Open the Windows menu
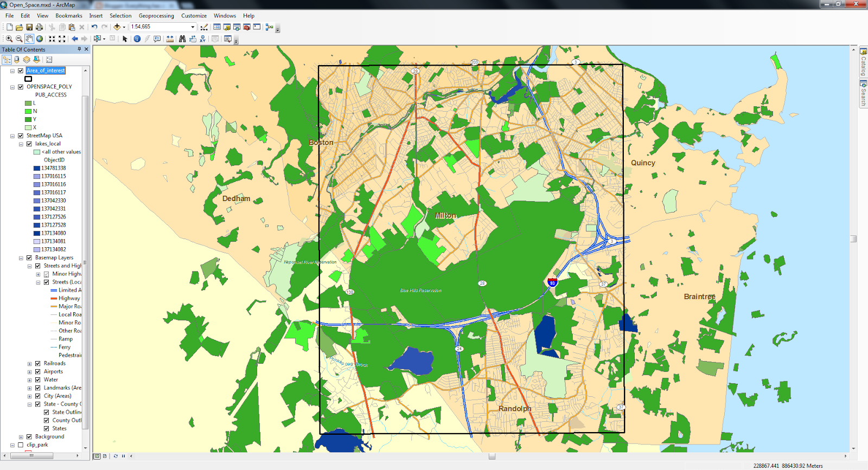This screenshot has width=868, height=470. pyautogui.click(x=225, y=16)
